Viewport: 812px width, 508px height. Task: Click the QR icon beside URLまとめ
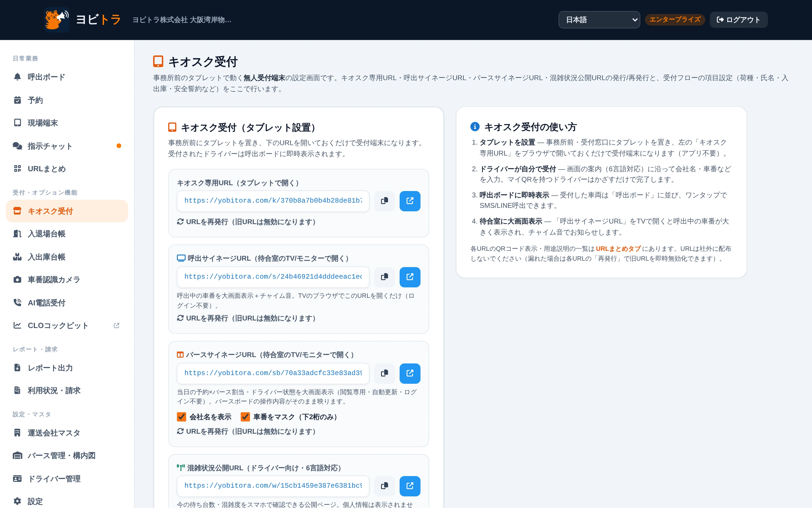pyautogui.click(x=17, y=168)
